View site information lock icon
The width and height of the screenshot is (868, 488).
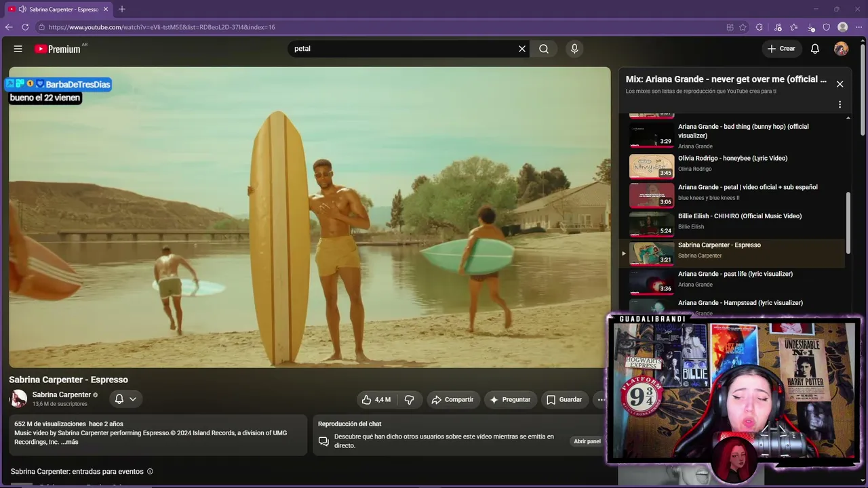[x=41, y=27]
